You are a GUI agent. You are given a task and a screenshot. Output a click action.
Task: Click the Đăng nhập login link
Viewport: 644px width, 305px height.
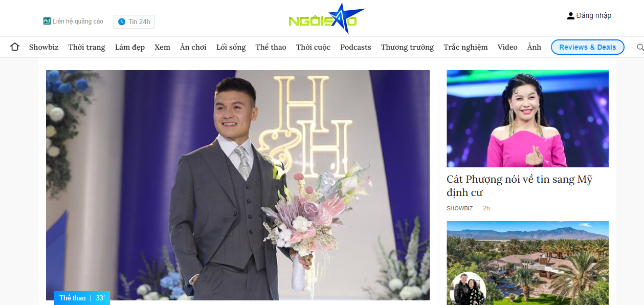pos(594,16)
